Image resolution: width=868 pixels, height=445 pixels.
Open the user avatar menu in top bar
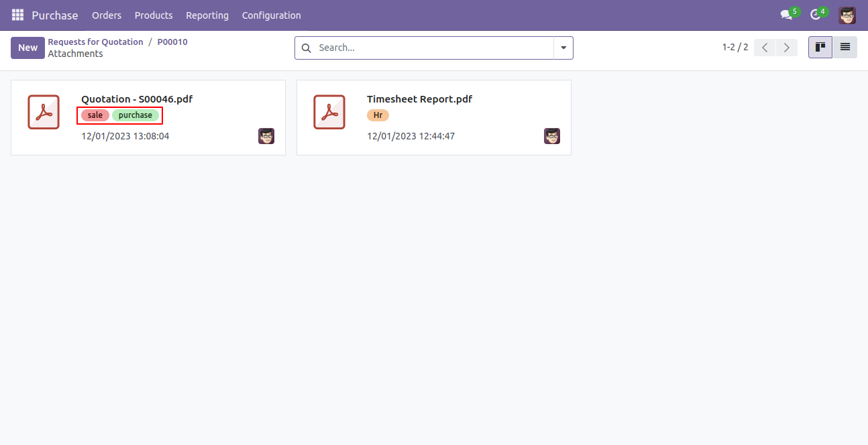847,15
